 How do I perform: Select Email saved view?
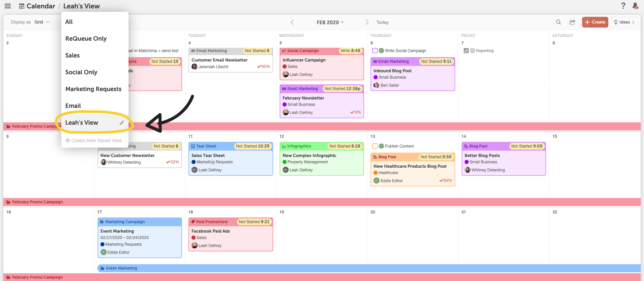[x=73, y=106]
